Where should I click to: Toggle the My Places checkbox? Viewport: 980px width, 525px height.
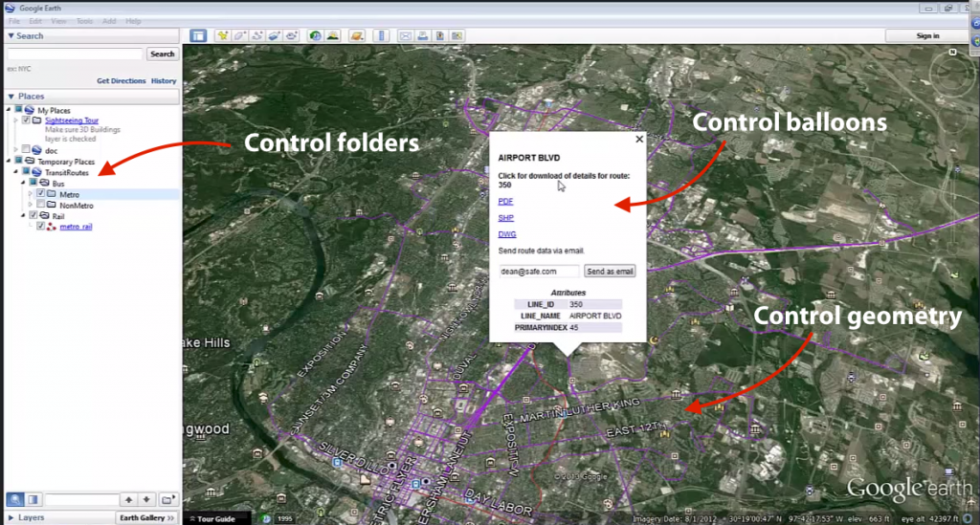[19, 110]
